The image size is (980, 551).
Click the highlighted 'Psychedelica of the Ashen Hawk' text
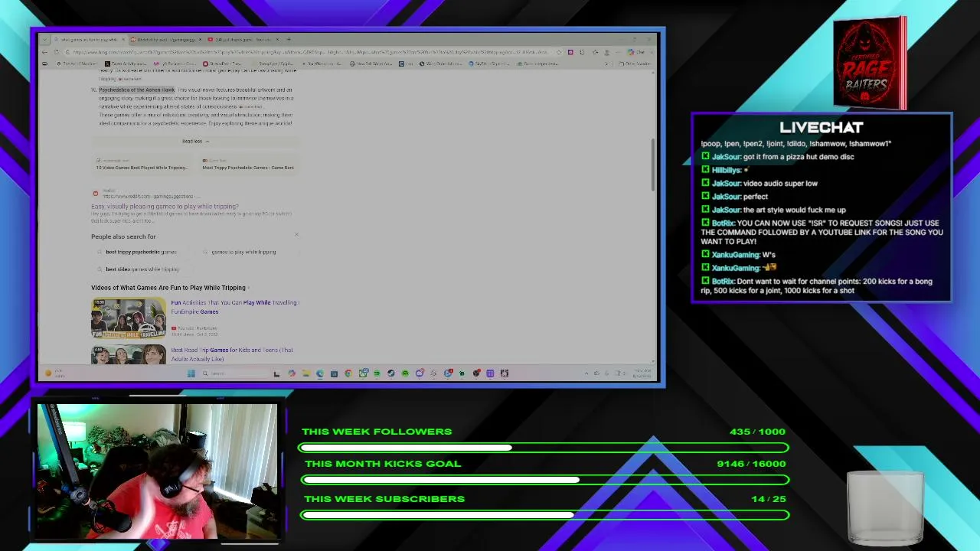point(137,90)
